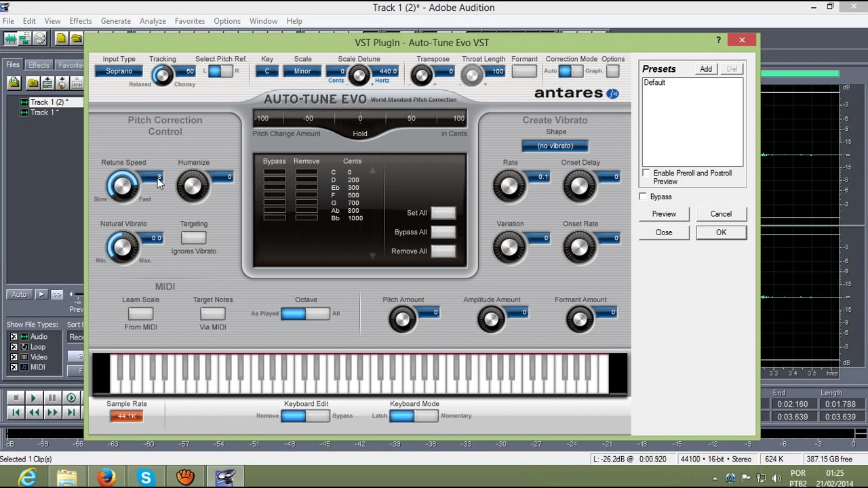Click the Set All button
The height and width of the screenshot is (488, 868).
443,213
